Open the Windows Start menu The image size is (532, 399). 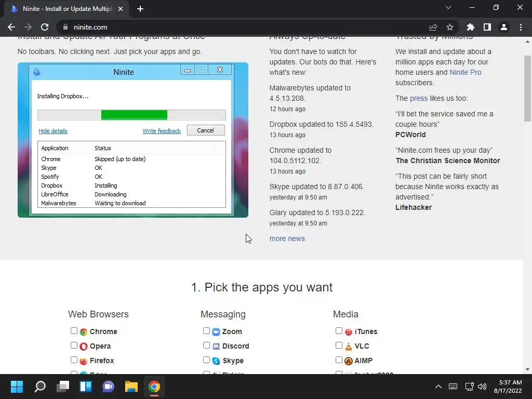point(17,387)
